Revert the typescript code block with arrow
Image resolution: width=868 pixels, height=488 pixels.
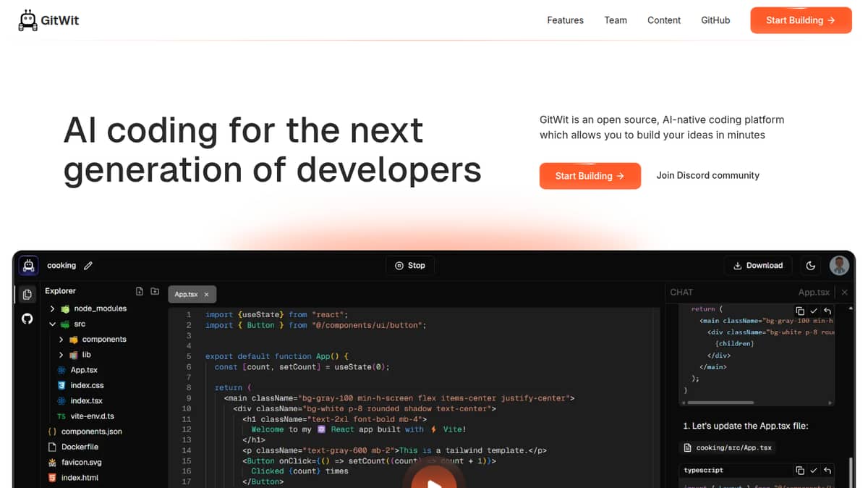(x=827, y=470)
